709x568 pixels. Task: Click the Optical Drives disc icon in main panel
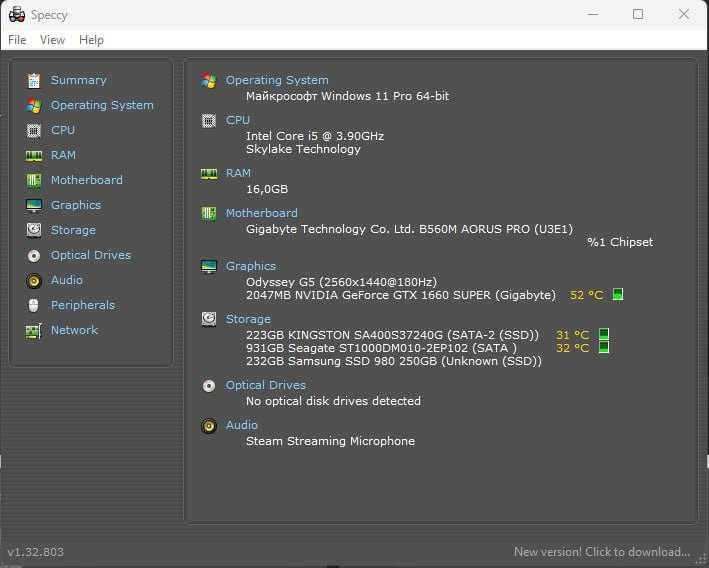pos(208,385)
